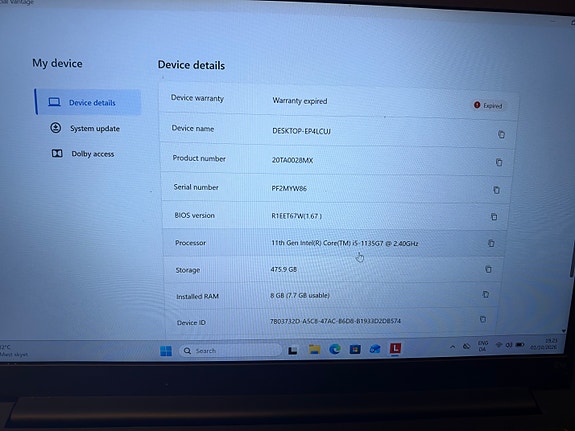Click the 'Device details' heading
Image resolution: width=575 pixels, height=431 pixels.
pos(191,65)
